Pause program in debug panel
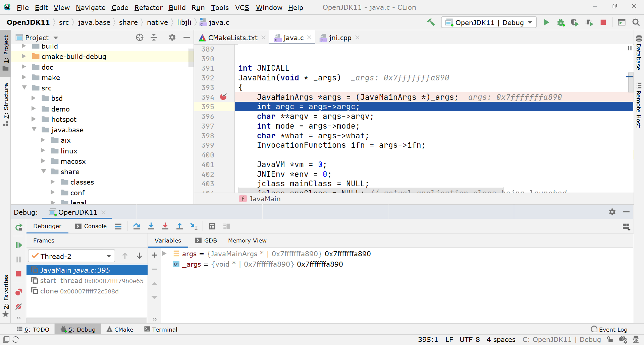The image size is (644, 345). pyautogui.click(x=19, y=259)
